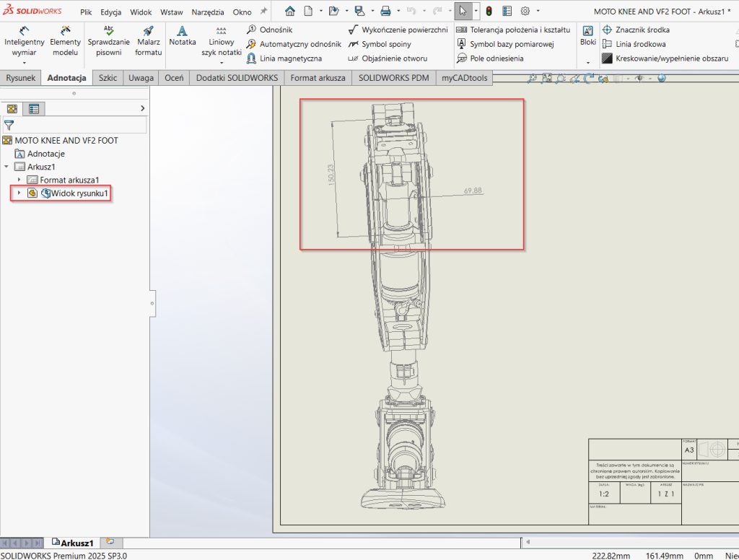Click the rebuild traffic light icon
This screenshot has height=560, width=739.
tap(489, 11)
